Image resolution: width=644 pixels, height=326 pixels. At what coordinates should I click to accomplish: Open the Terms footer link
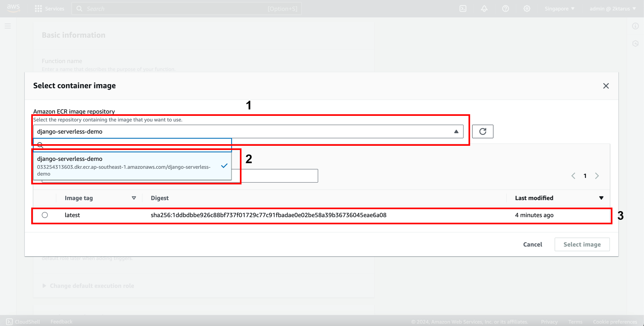(x=575, y=322)
